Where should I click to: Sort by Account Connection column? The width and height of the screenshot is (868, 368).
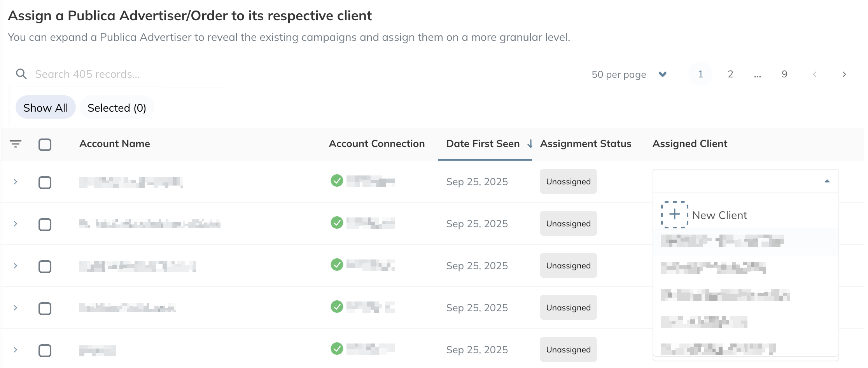click(376, 144)
